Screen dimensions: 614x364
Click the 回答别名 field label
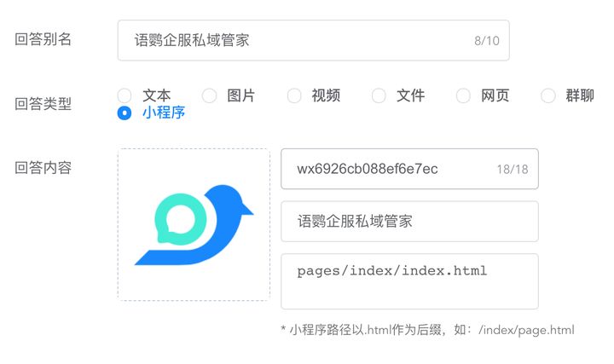43,39
